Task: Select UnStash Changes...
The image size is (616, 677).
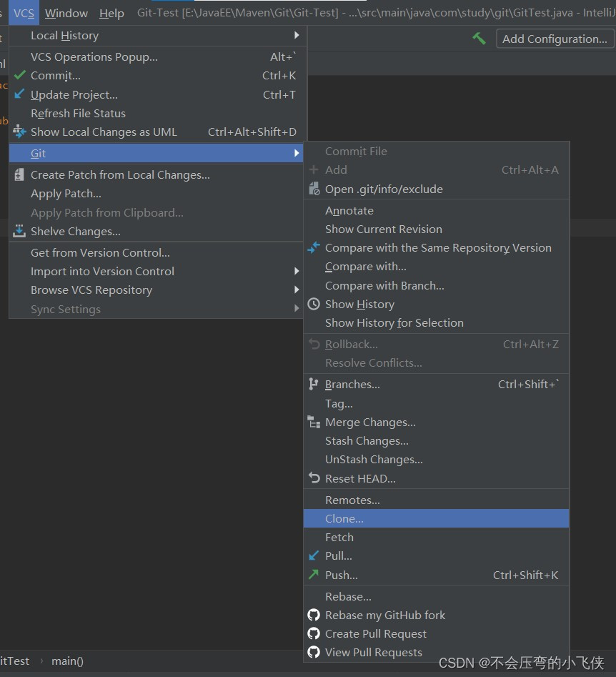Action: (x=436, y=459)
